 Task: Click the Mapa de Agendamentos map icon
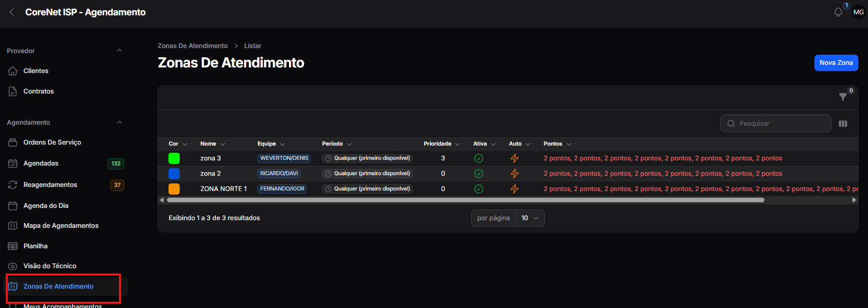(13, 226)
